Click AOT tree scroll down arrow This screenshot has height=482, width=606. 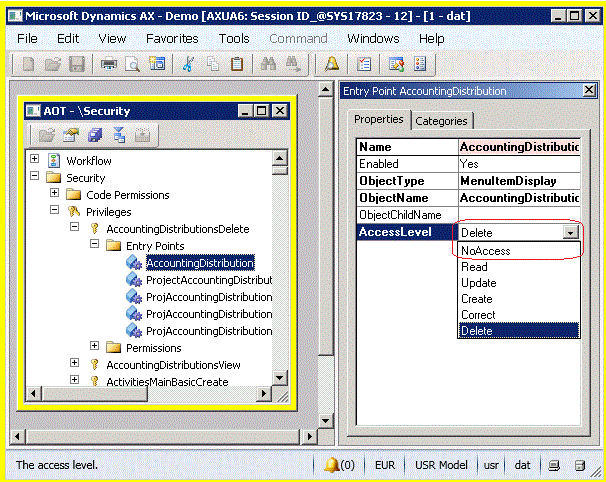click(279, 377)
